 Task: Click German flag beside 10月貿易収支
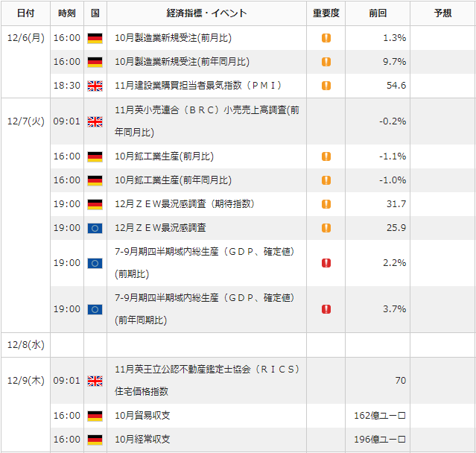[x=95, y=416]
